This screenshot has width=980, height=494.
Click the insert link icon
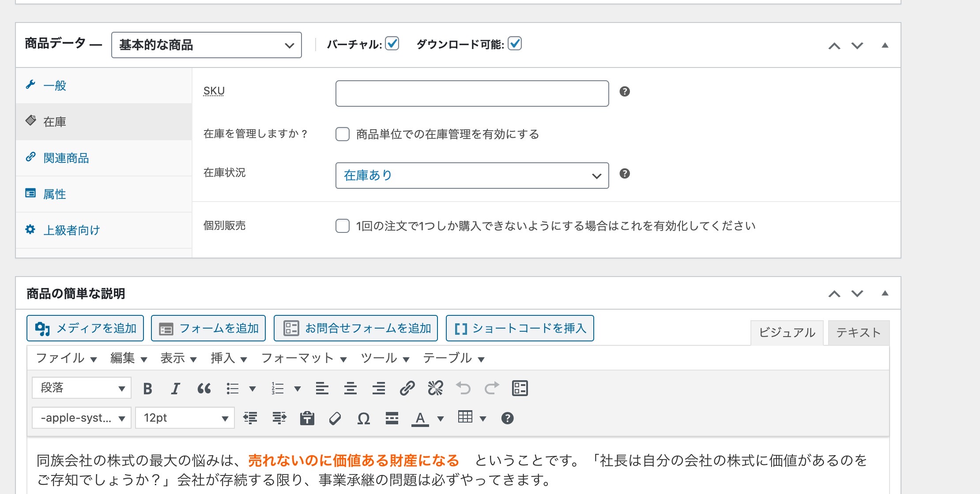(x=407, y=389)
